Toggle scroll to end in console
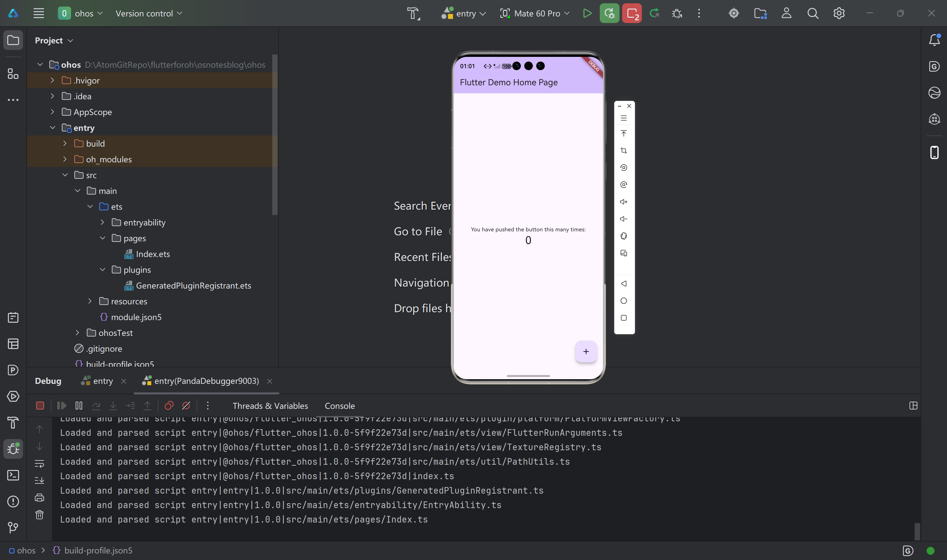Image resolution: width=947 pixels, height=560 pixels. tap(39, 480)
